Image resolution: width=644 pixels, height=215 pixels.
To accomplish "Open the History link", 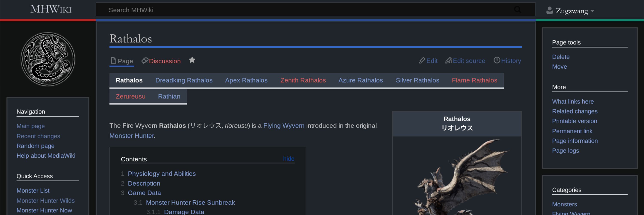I will pos(511,61).
